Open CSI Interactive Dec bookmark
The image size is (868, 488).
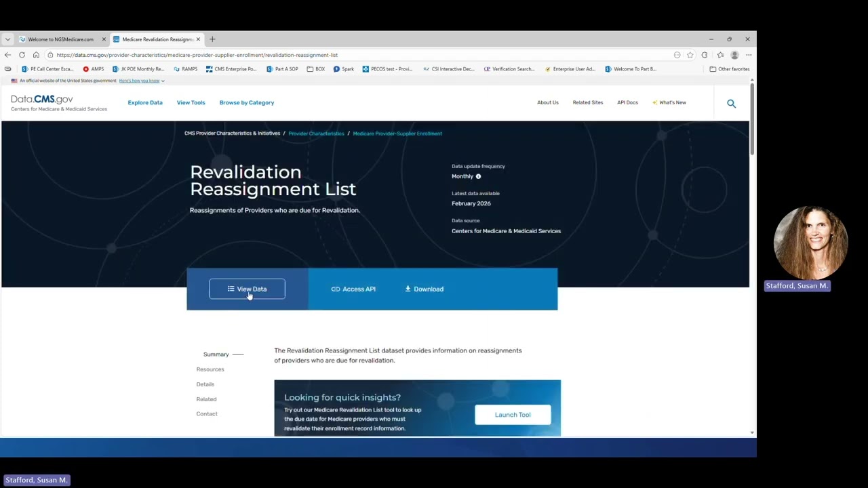448,69
